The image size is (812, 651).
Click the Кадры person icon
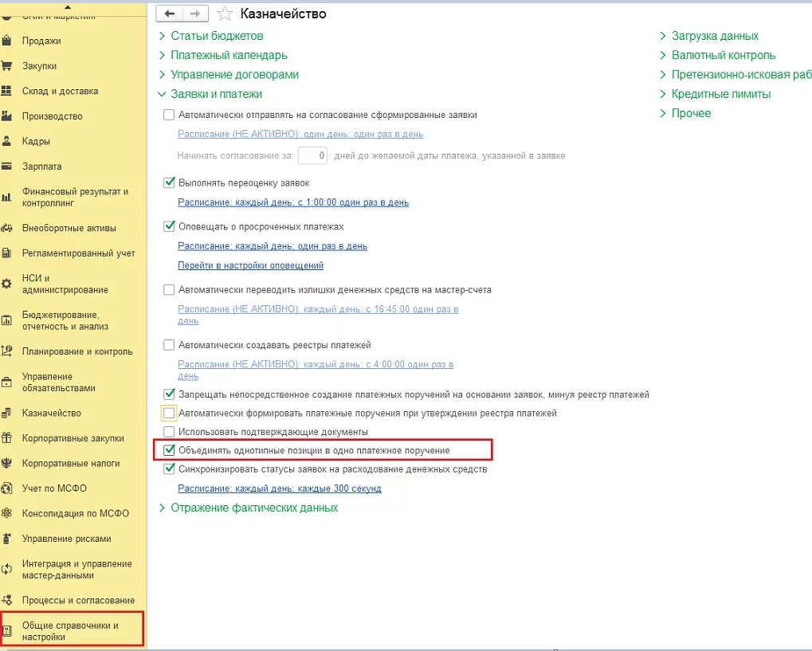pyautogui.click(x=6, y=141)
